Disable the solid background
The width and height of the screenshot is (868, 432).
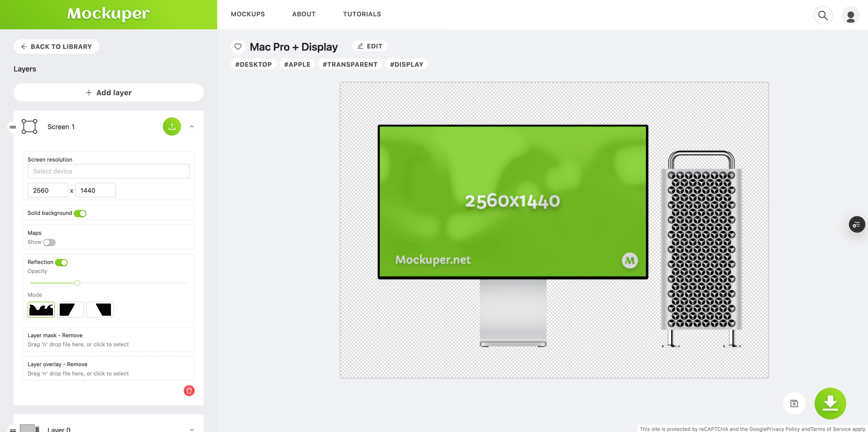click(80, 213)
